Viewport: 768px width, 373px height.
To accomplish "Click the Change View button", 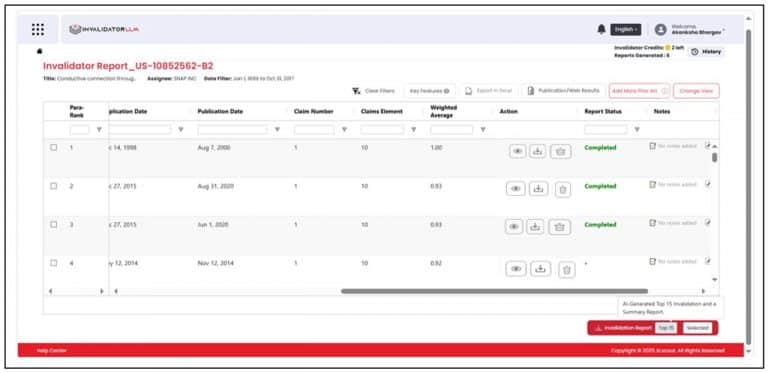I will (x=696, y=91).
